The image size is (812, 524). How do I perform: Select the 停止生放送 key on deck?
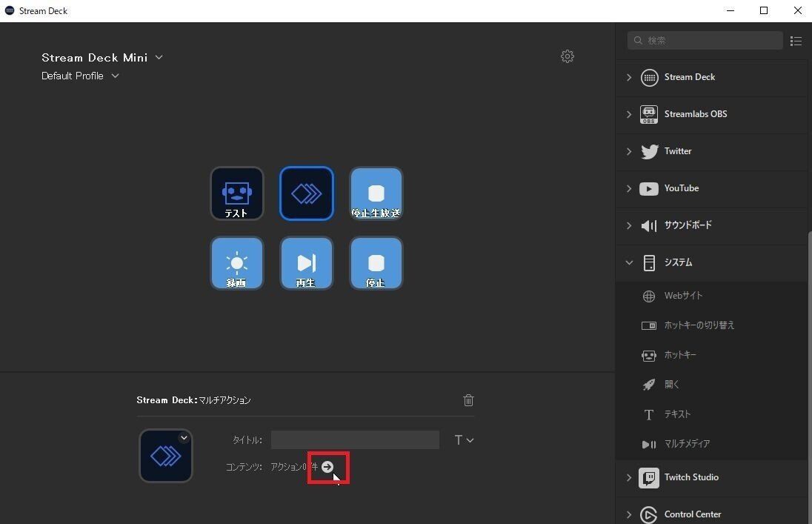376,193
